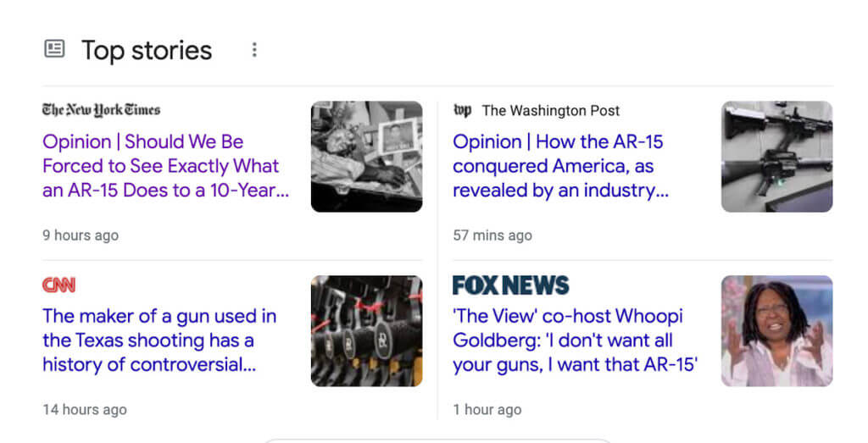
Task: Click The New York Times logo
Action: click(x=101, y=110)
